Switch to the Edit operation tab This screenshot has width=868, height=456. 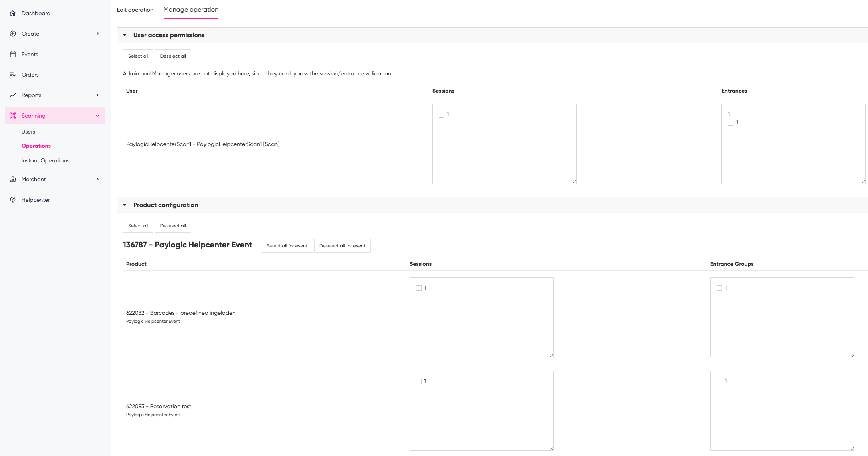point(135,10)
